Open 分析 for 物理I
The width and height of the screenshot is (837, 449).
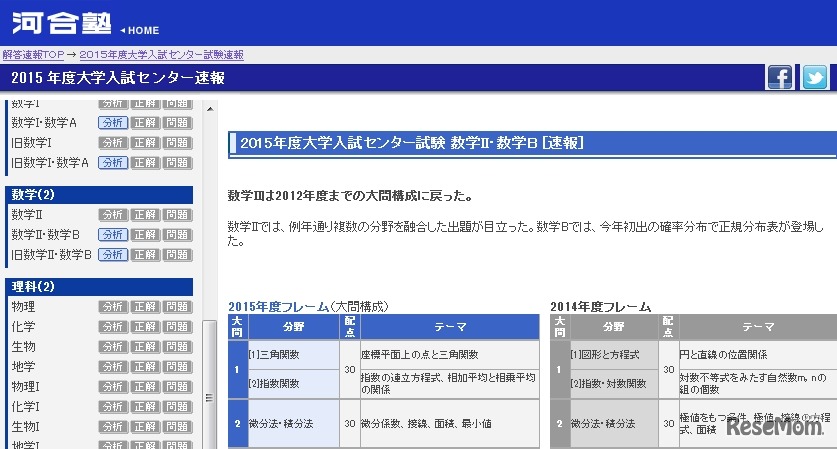click(x=113, y=387)
